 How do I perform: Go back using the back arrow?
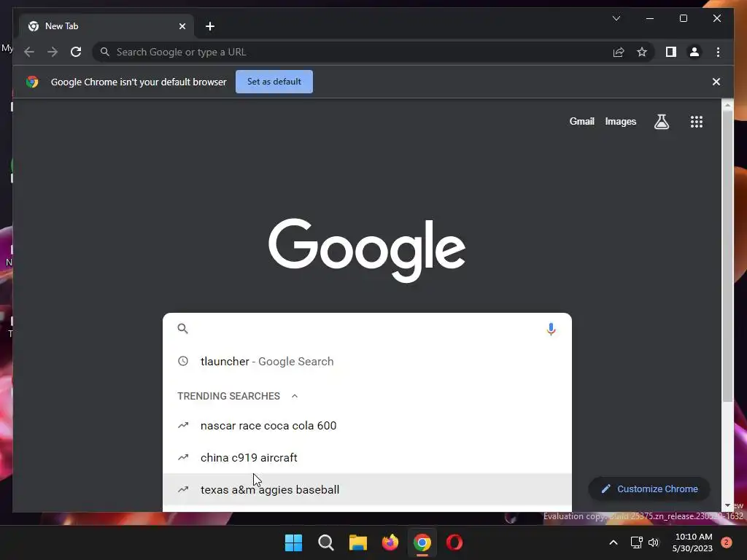point(29,52)
